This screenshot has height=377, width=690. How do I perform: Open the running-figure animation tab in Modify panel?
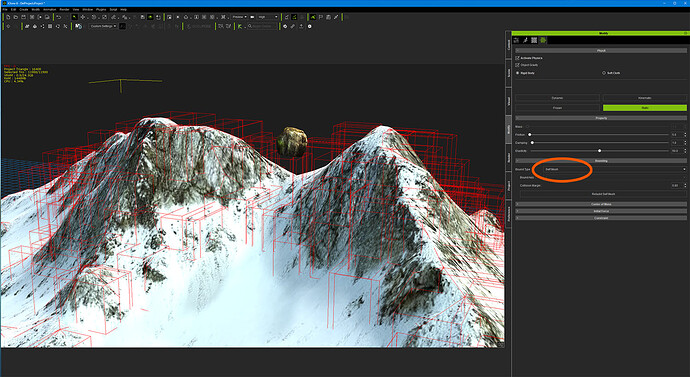coord(525,40)
